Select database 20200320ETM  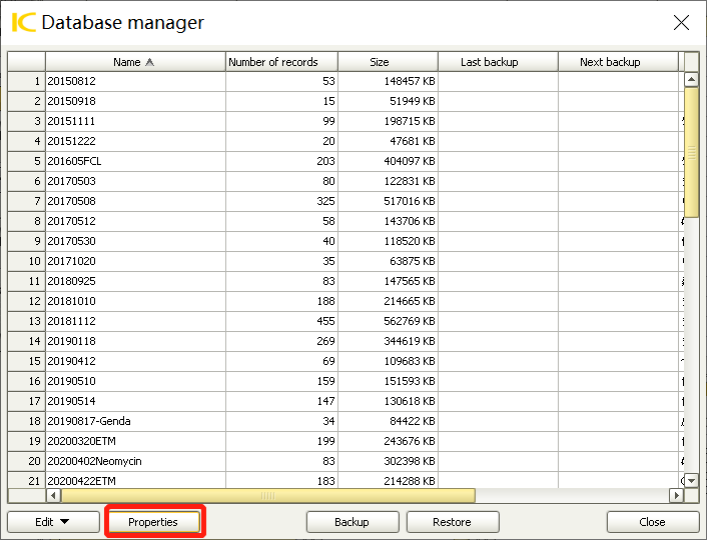tap(135, 441)
